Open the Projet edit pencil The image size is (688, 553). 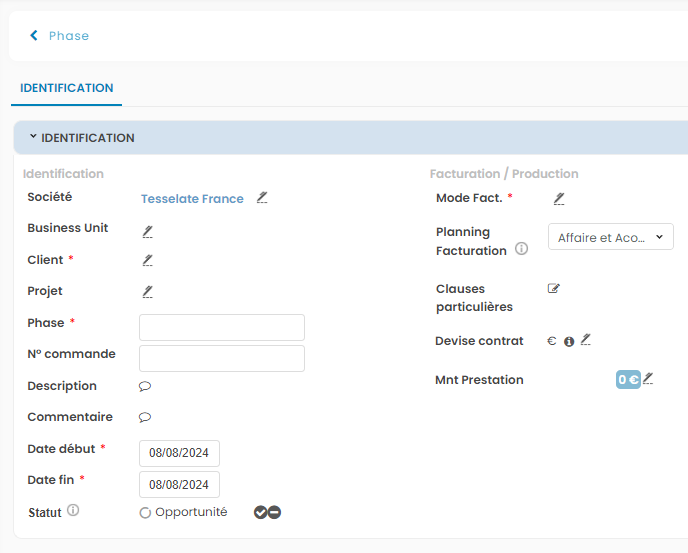pos(147,291)
